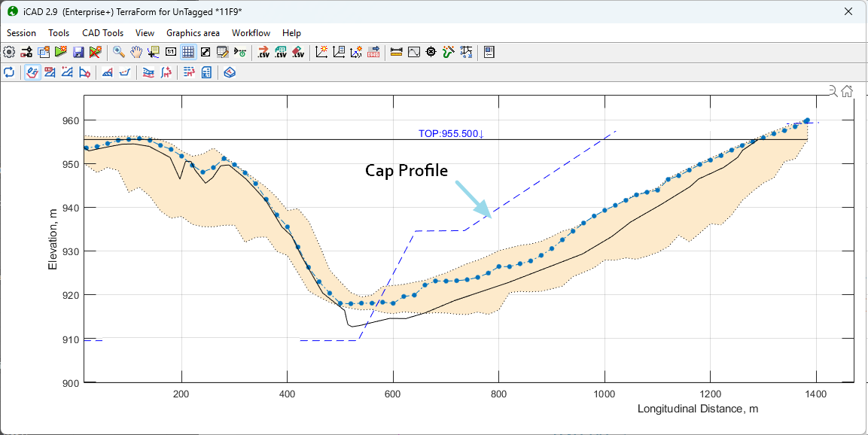Open the settings gear in the toolbar

(9, 53)
